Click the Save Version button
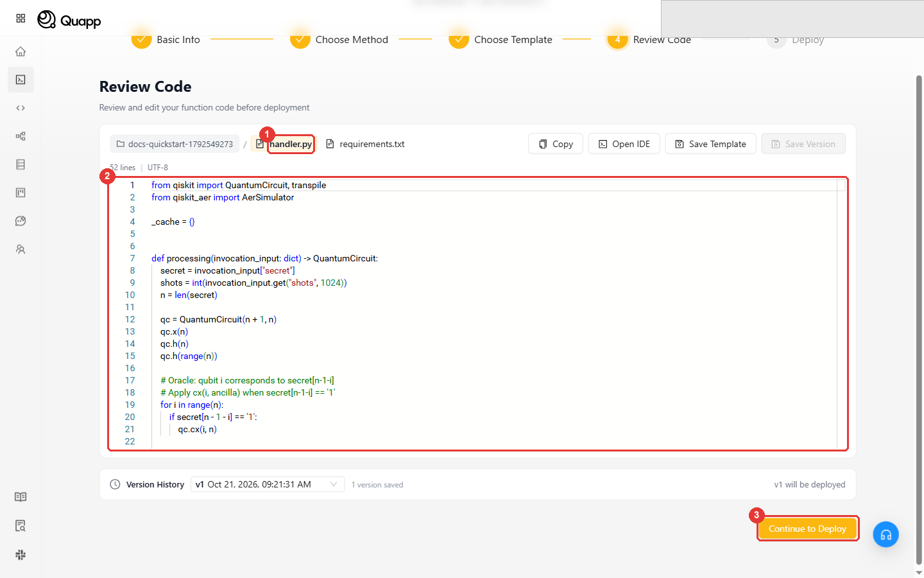 [803, 144]
